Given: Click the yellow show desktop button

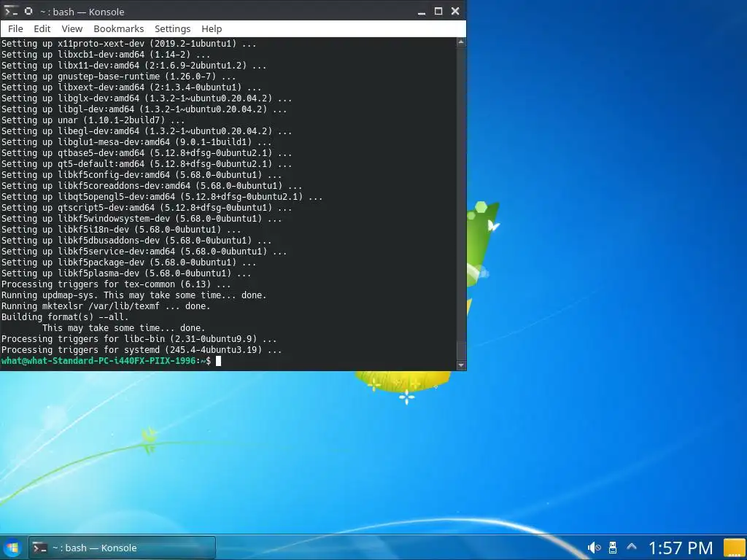Looking at the screenshot, I should tap(735, 548).
